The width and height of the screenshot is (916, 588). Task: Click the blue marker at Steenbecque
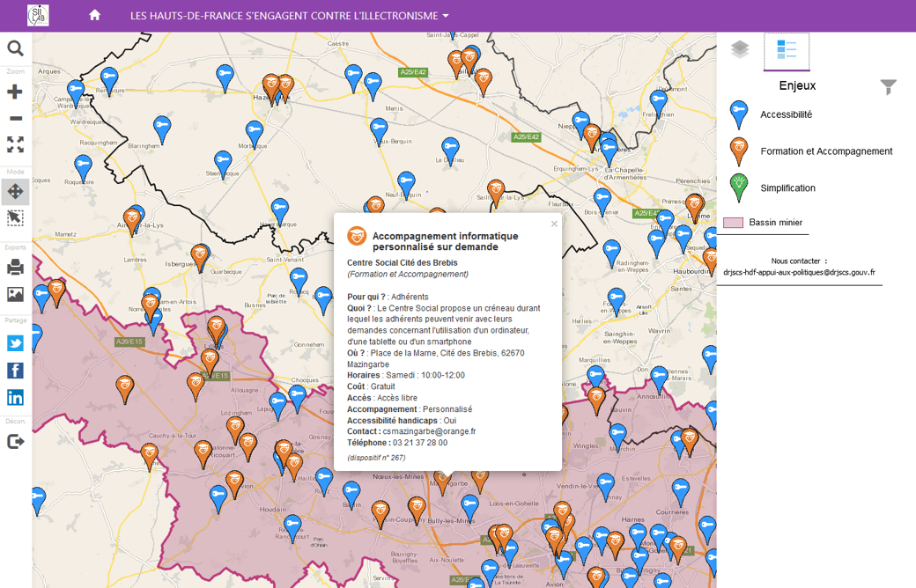(223, 164)
